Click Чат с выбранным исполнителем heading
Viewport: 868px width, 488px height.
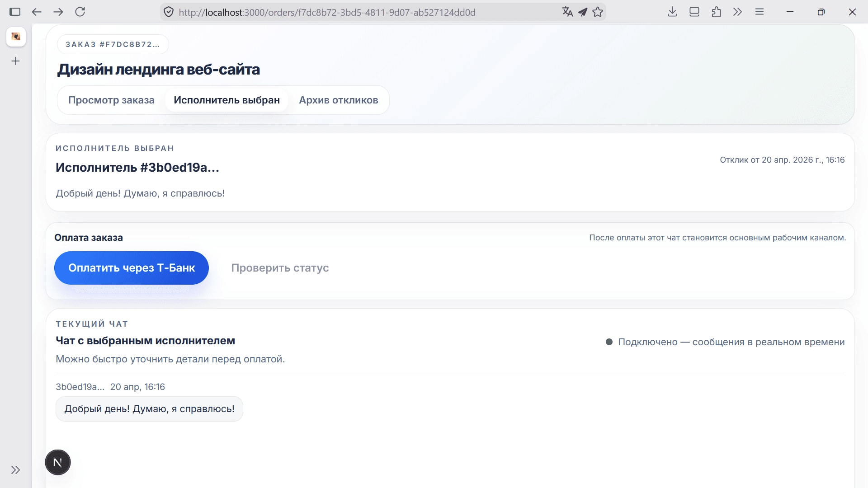pos(145,341)
